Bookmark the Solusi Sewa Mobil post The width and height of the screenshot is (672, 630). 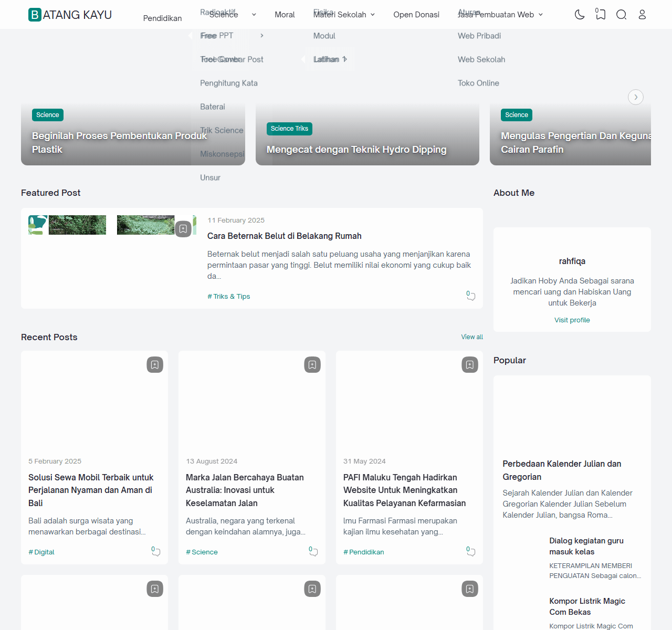coord(155,365)
